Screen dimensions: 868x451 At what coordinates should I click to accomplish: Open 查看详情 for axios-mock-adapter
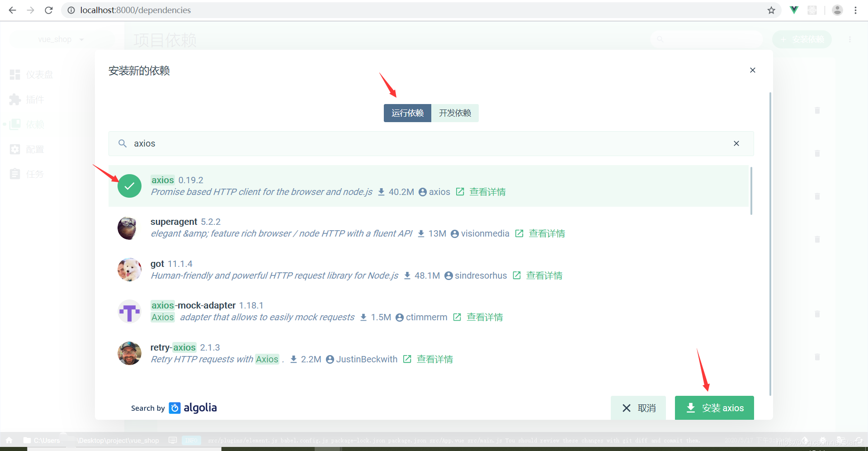pyautogui.click(x=485, y=317)
